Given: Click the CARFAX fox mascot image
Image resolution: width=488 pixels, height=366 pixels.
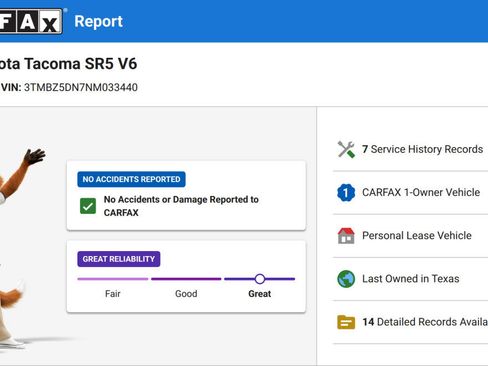Looking at the screenshot, I should (x=20, y=248).
